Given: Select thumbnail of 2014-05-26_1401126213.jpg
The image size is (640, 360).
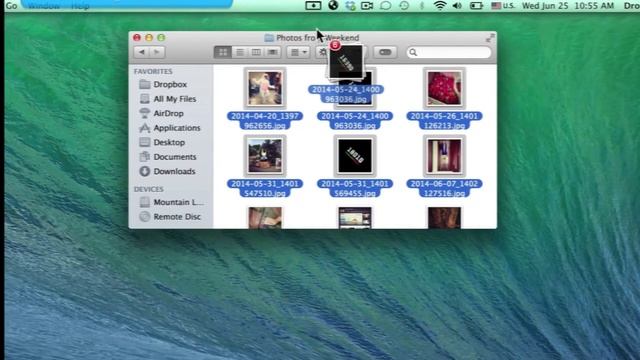Looking at the screenshot, I should click(444, 88).
